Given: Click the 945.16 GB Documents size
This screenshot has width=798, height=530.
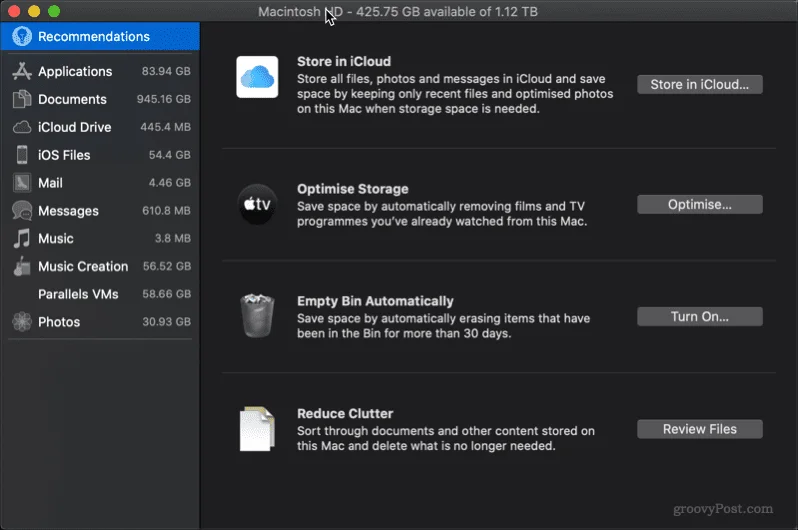Looking at the screenshot, I should [x=163, y=99].
